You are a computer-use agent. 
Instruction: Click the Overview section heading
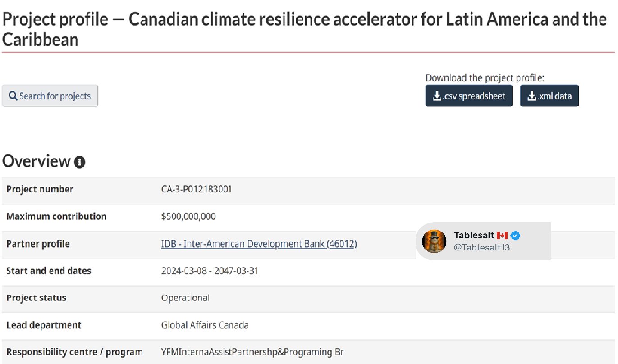click(36, 161)
